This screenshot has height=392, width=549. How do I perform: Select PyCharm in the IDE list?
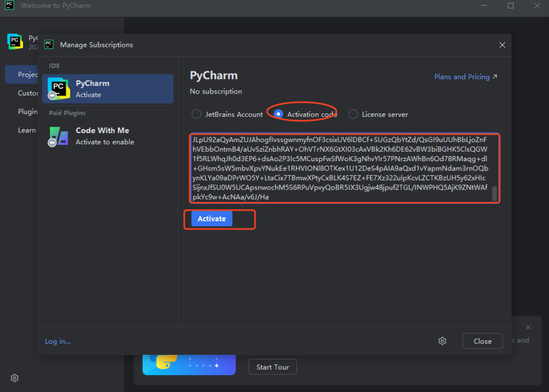tap(108, 88)
